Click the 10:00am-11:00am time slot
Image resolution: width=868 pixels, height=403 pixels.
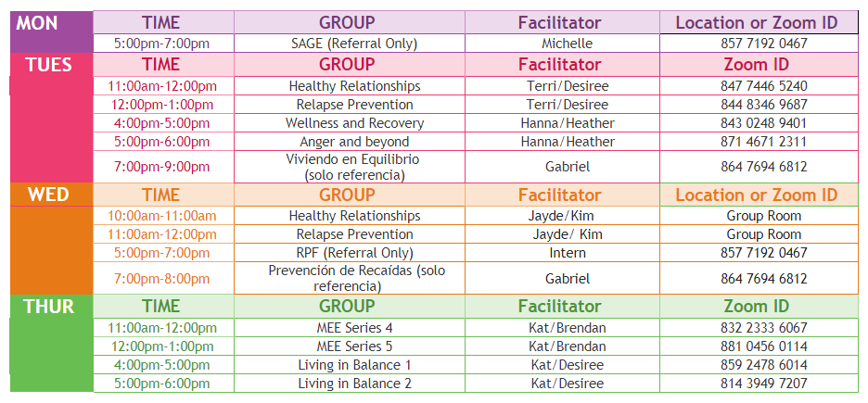click(161, 216)
